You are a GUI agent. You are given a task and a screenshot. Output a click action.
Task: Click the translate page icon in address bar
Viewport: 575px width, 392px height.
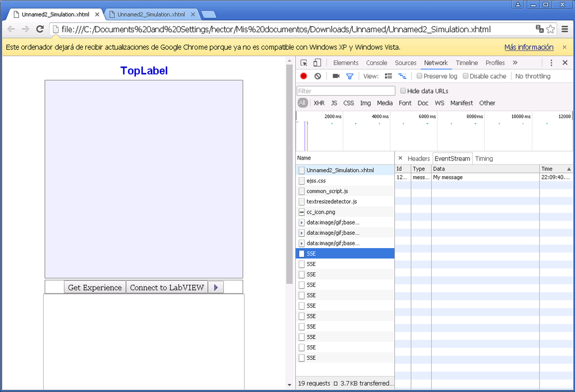pyautogui.click(x=539, y=29)
